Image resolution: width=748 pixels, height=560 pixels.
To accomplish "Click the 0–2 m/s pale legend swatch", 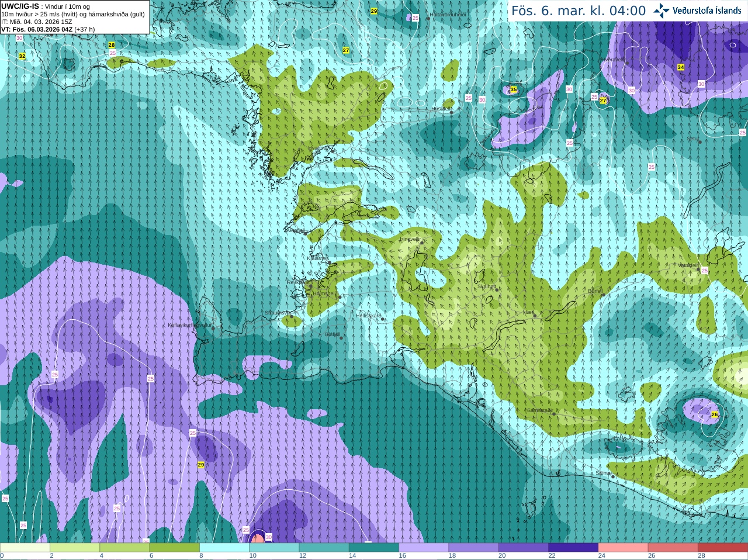I will (x=25, y=548).
